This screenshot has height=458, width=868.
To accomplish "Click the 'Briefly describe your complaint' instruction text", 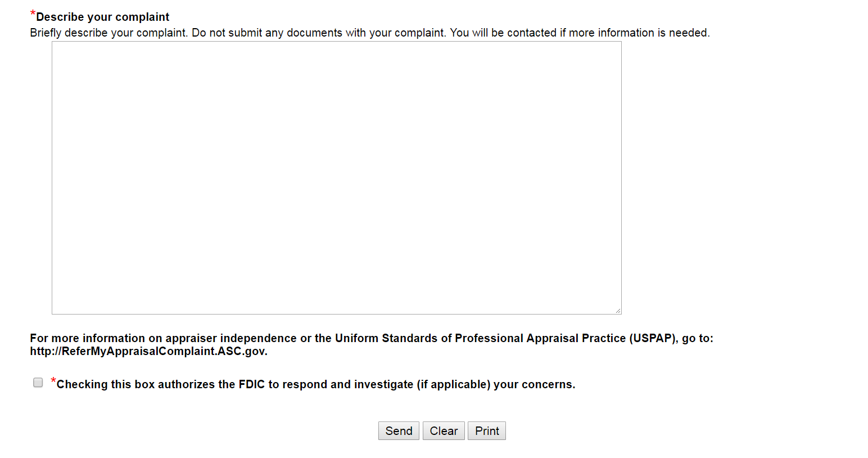I will pyautogui.click(x=108, y=33).
